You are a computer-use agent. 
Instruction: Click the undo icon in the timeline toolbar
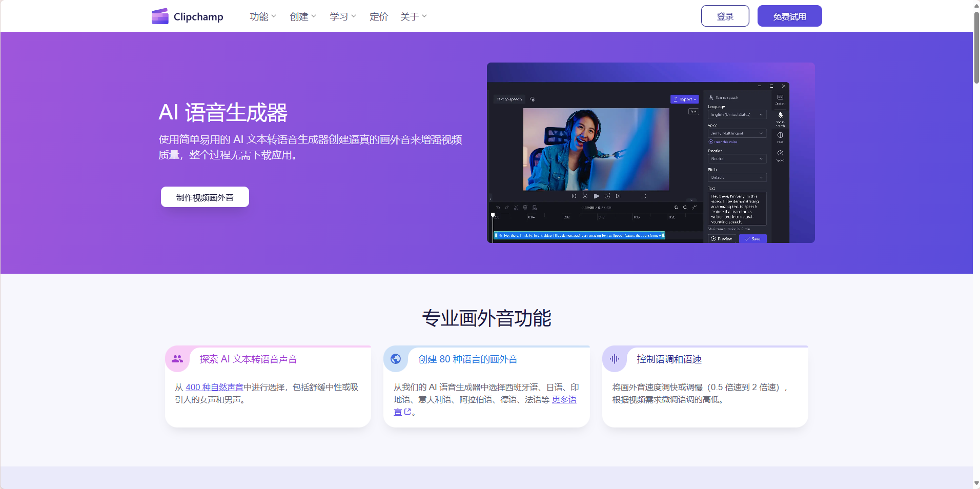click(498, 208)
